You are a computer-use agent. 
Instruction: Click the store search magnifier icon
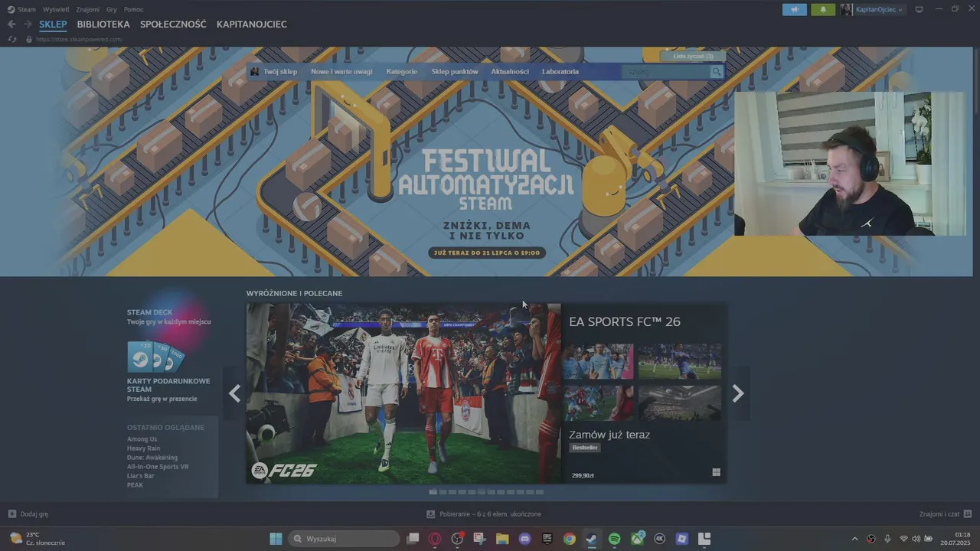(x=716, y=72)
